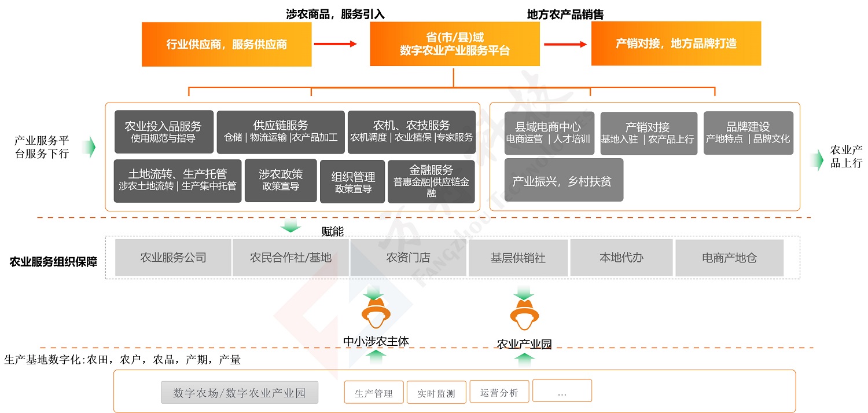Open the 产业振兴，乡村扶贫 box
Image resolution: width=868 pixels, height=413 pixels.
click(x=564, y=180)
